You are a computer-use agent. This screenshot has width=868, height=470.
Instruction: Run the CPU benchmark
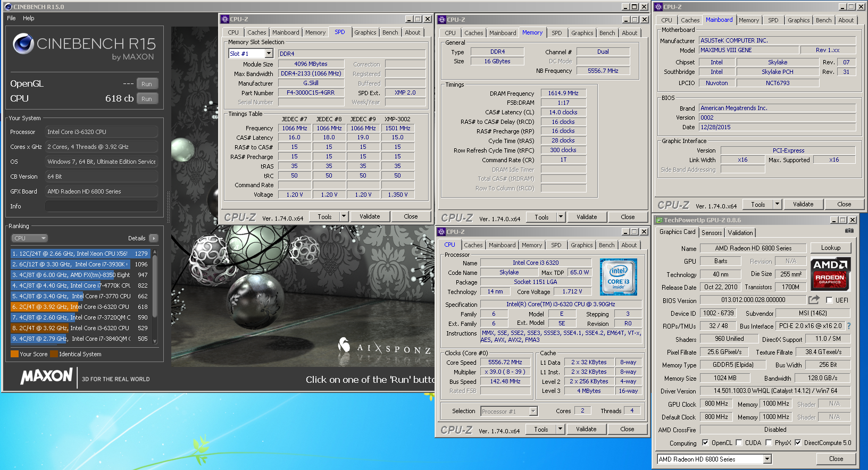point(147,99)
